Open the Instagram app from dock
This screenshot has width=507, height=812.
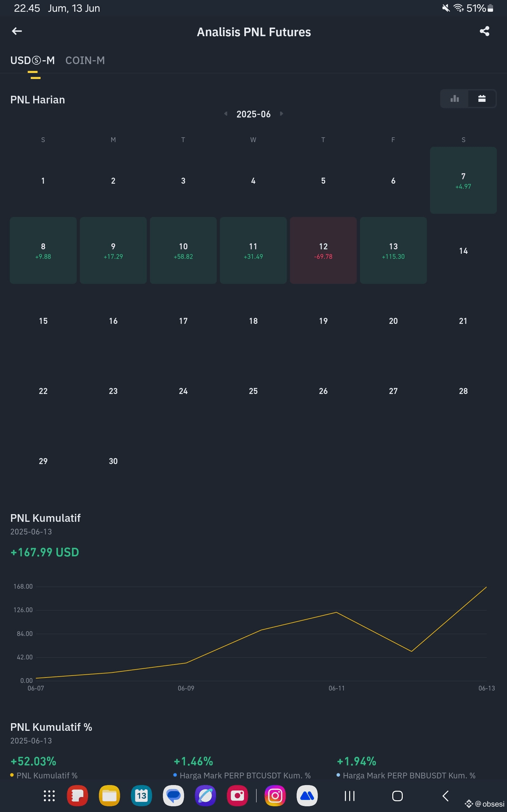tap(275, 796)
